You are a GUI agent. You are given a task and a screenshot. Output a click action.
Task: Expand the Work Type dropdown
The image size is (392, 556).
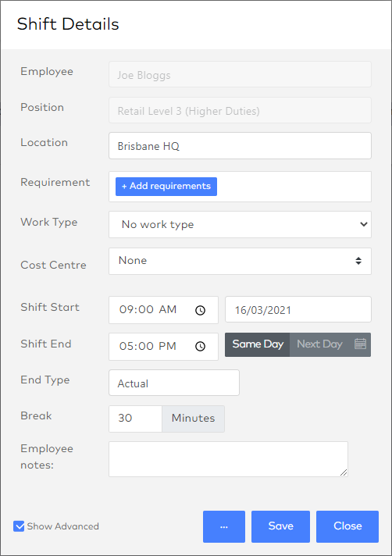pos(240,224)
